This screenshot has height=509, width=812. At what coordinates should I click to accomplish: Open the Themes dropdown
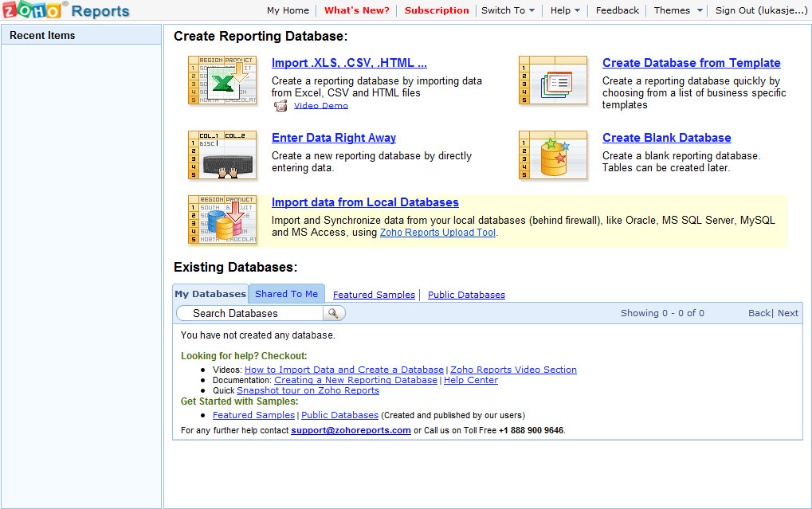(x=678, y=10)
